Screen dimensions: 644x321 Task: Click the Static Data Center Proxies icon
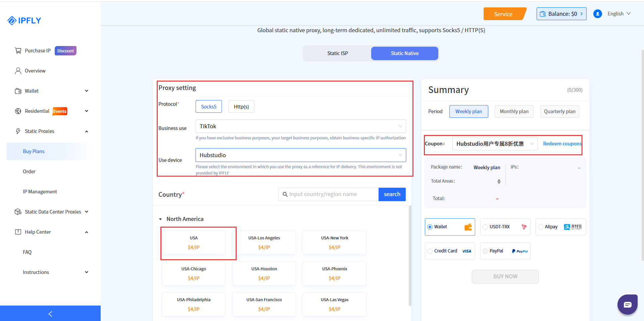point(18,212)
